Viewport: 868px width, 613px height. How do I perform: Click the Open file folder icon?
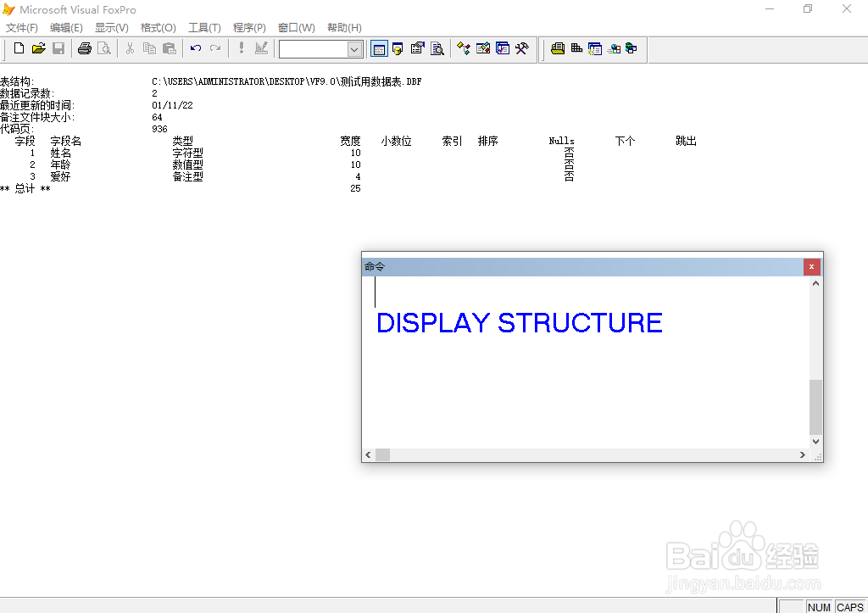pos(39,48)
